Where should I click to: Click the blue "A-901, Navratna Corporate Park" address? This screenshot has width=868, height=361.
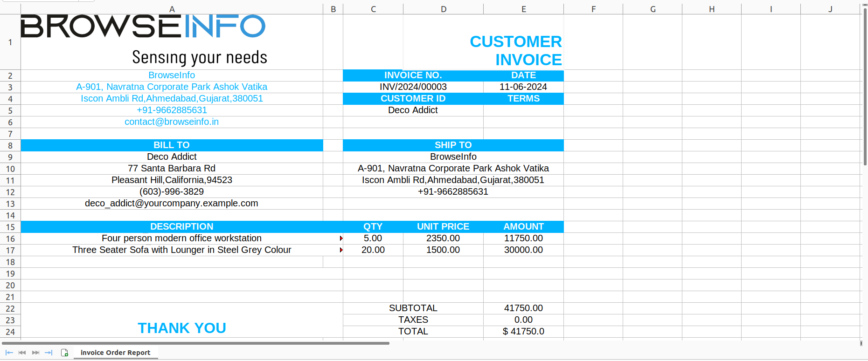172,87
